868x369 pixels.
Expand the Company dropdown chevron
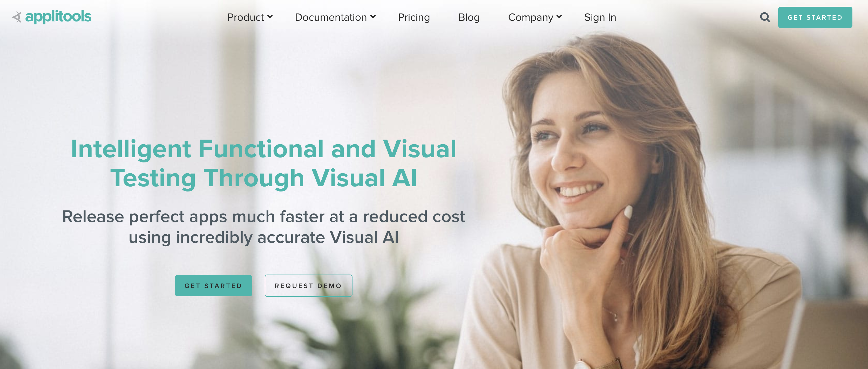point(559,17)
